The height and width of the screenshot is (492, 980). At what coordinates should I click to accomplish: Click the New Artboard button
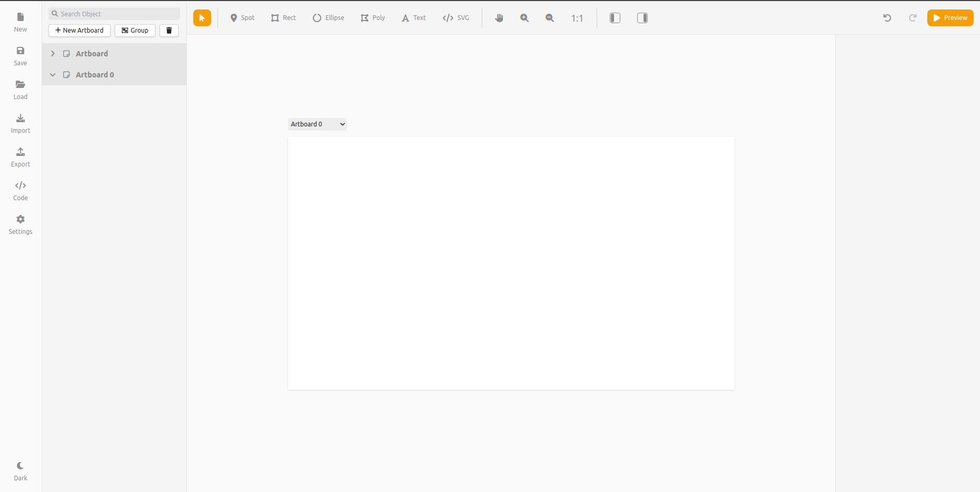[80, 31]
